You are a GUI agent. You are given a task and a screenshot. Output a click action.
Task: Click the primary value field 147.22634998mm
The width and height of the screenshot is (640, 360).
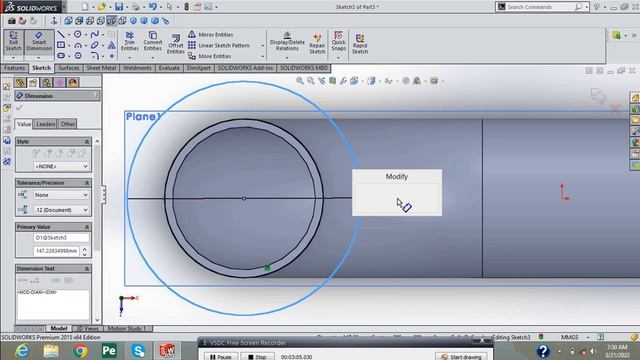(57, 251)
